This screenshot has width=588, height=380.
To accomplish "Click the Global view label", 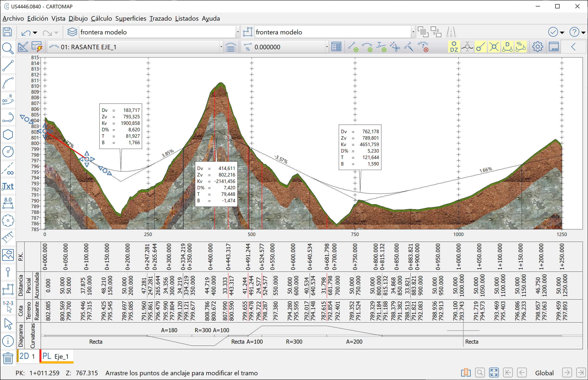I will 544,373.
